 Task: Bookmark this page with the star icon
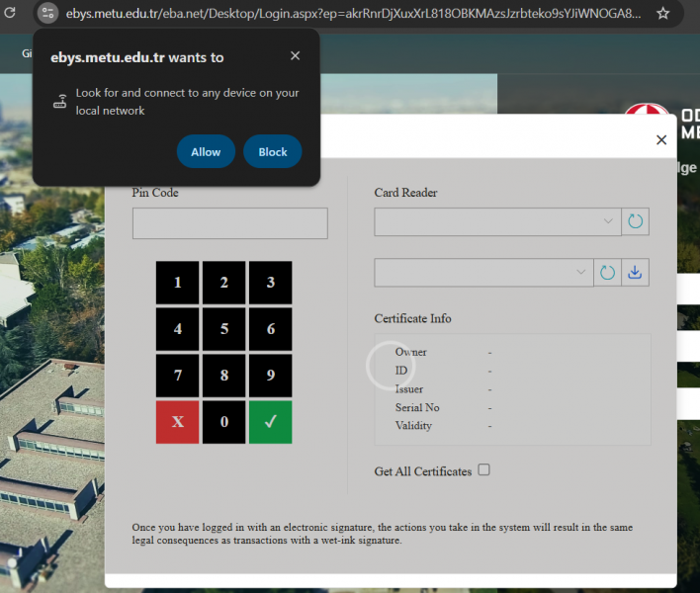662,14
